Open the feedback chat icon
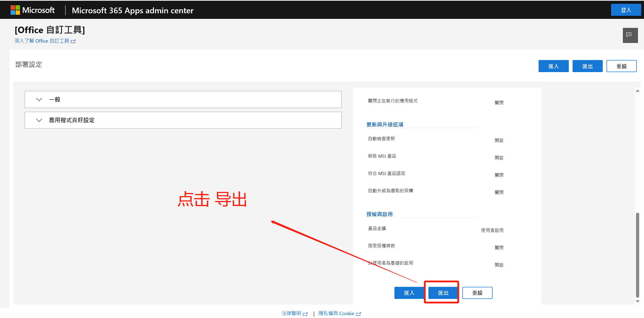Screen dimensions: 644x318 pyautogui.click(x=630, y=35)
